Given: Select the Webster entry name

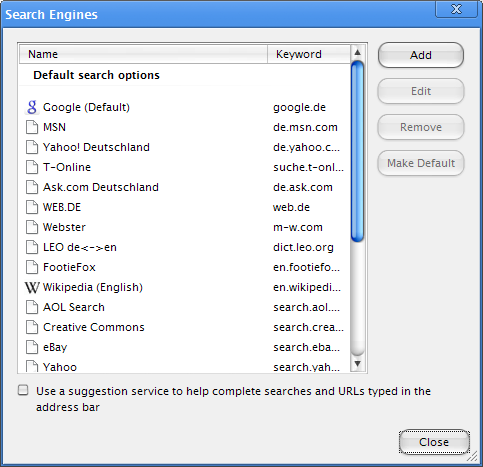Looking at the screenshot, I should 64,227.
